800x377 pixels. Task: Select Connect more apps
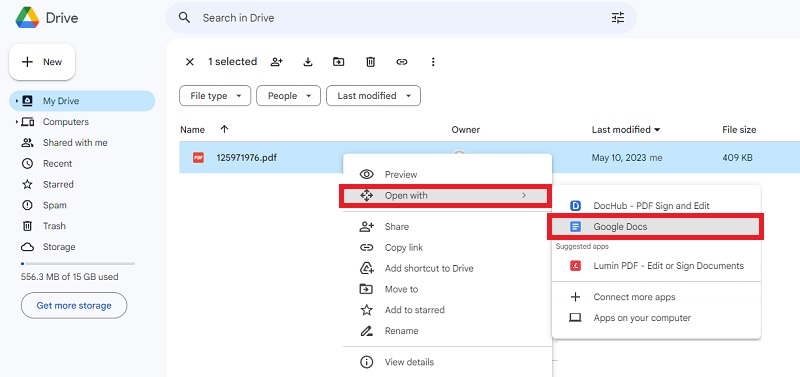tap(657, 297)
